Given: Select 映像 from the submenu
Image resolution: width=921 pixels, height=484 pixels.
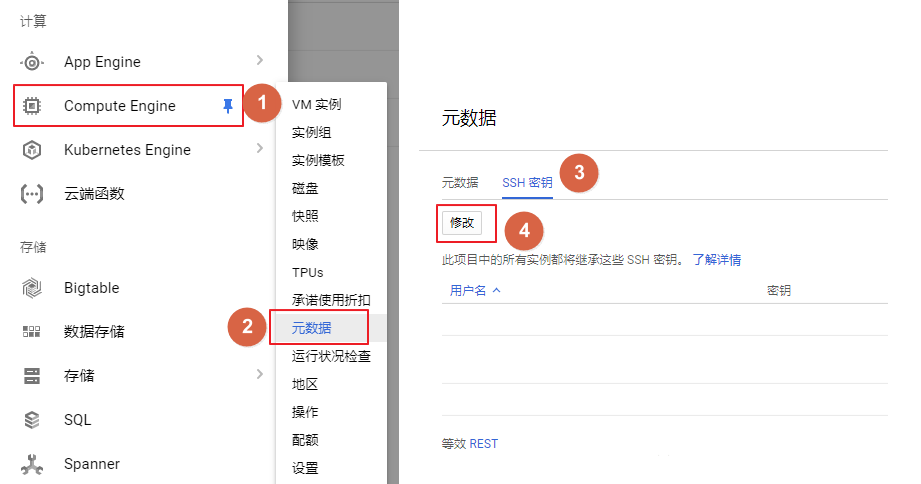Looking at the screenshot, I should click(x=305, y=244).
